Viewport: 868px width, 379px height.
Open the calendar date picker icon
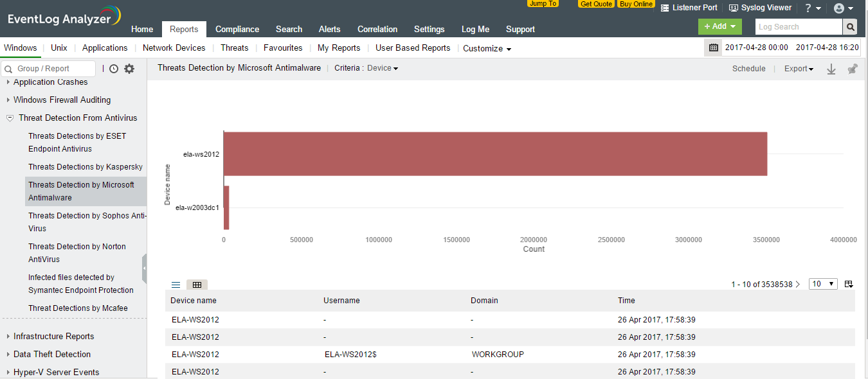713,48
